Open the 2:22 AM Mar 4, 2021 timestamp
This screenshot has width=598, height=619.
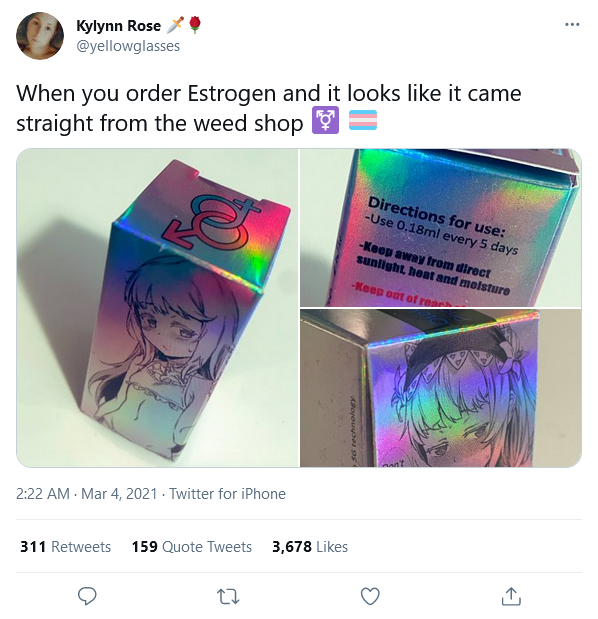click(x=86, y=494)
